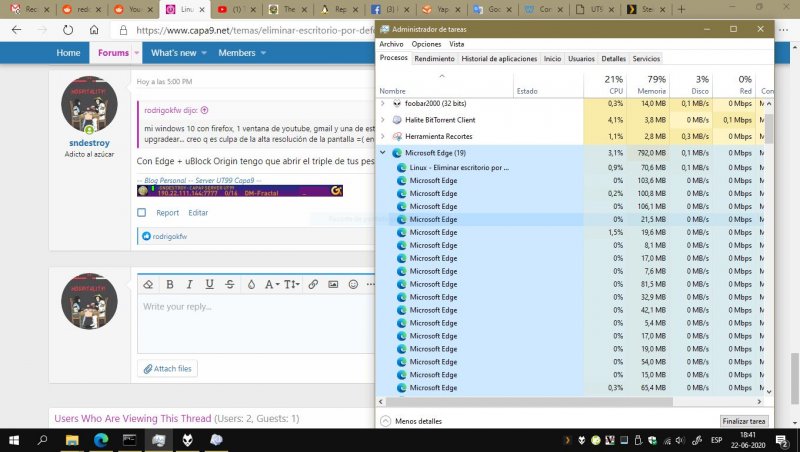Click Menos detalles to collapse Task Manager
The width and height of the screenshot is (800, 452).
[x=413, y=421]
